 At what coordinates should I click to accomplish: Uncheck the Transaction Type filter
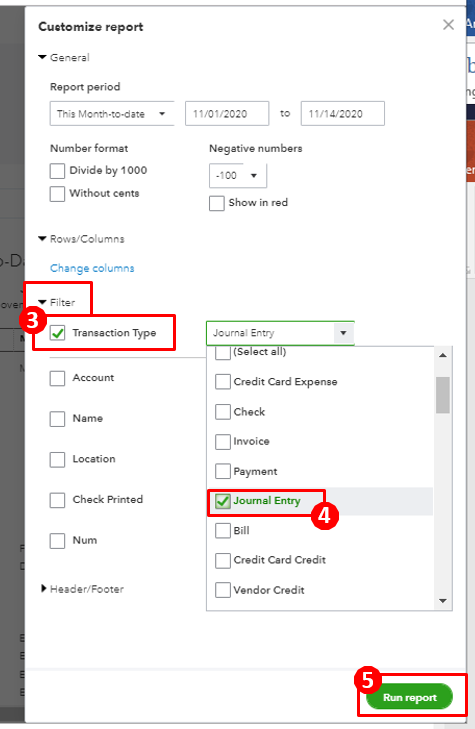click(x=58, y=333)
